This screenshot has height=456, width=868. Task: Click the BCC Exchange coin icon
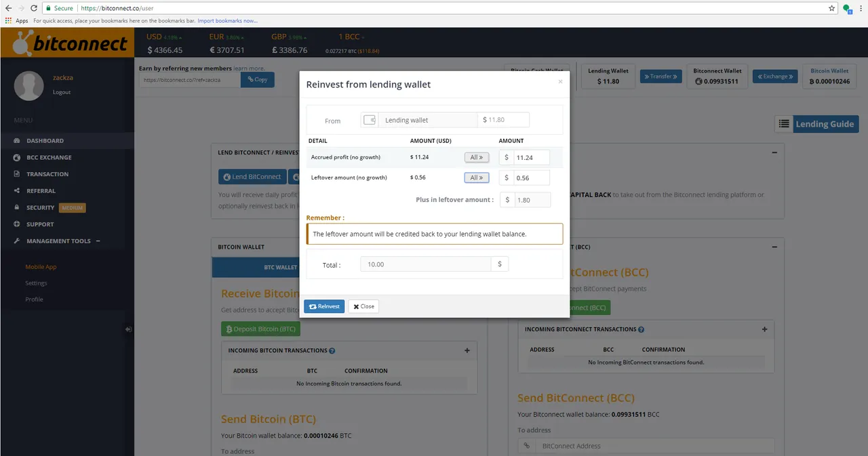tap(17, 157)
